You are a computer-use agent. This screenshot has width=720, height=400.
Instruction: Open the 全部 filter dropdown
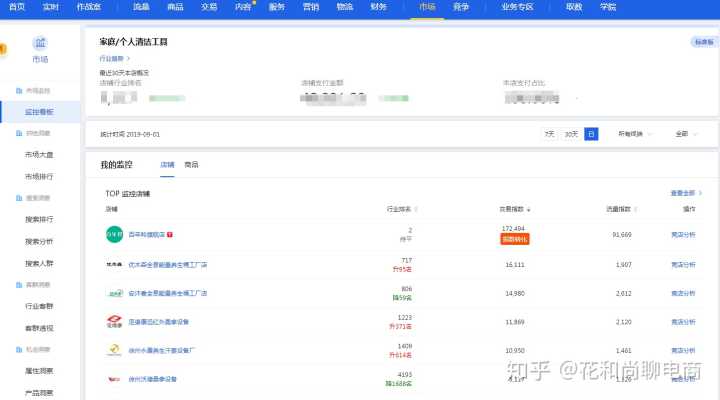[686, 133]
